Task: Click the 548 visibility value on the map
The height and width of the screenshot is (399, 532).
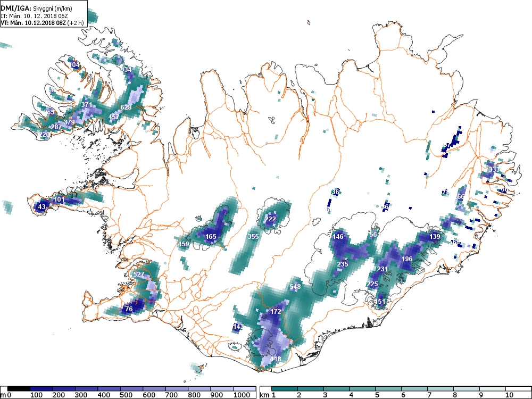Action: point(295,287)
